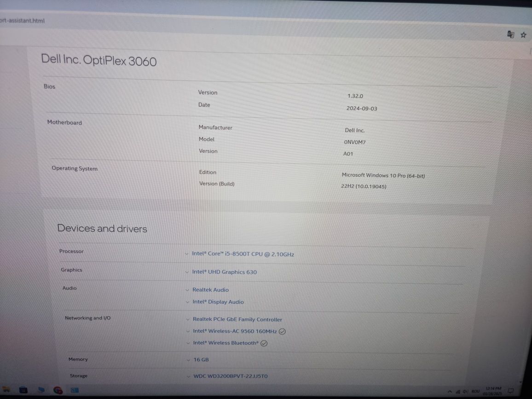Click the Manufacturer field label
This screenshot has width=532, height=399.
[215, 127]
